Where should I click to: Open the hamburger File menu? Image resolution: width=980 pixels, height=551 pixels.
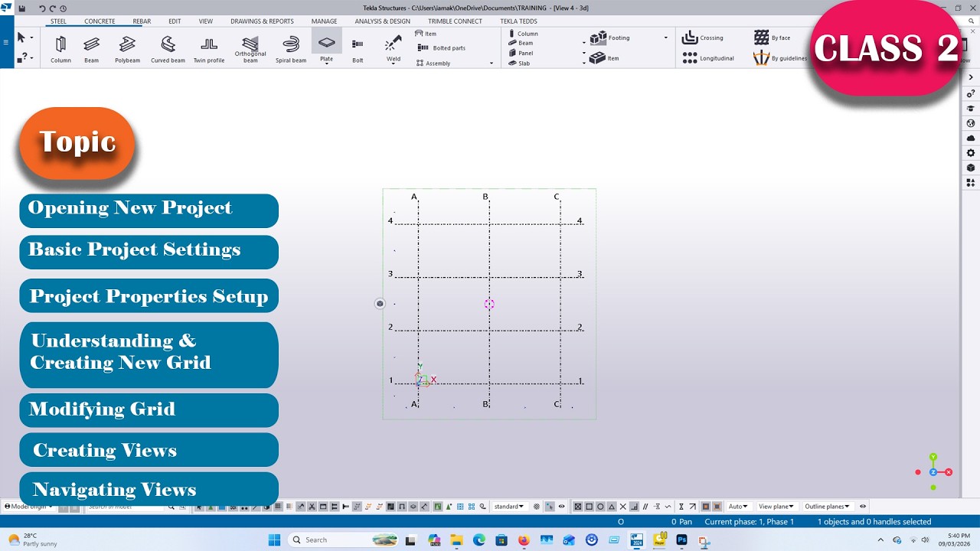coord(6,42)
